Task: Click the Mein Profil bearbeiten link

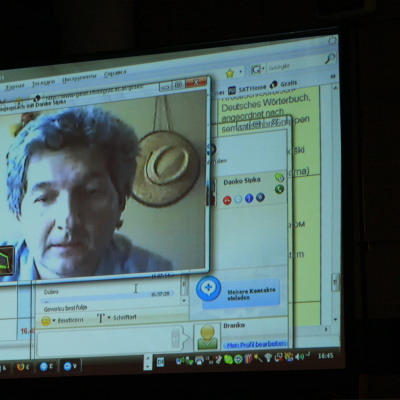Action: coord(256,344)
